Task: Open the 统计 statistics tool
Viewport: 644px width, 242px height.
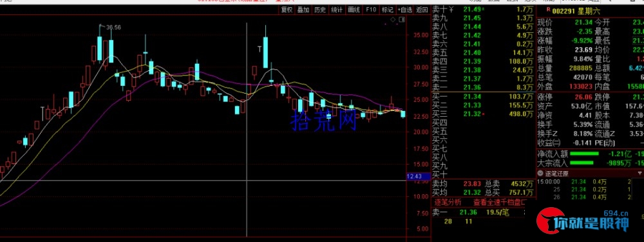Action: click(x=337, y=10)
